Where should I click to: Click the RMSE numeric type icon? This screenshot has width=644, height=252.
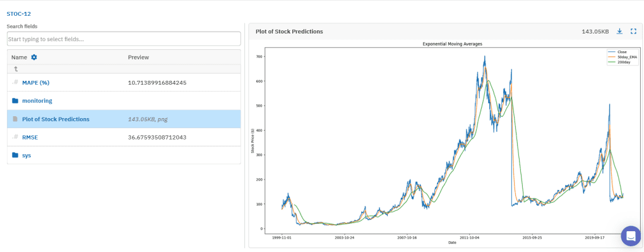[15, 137]
